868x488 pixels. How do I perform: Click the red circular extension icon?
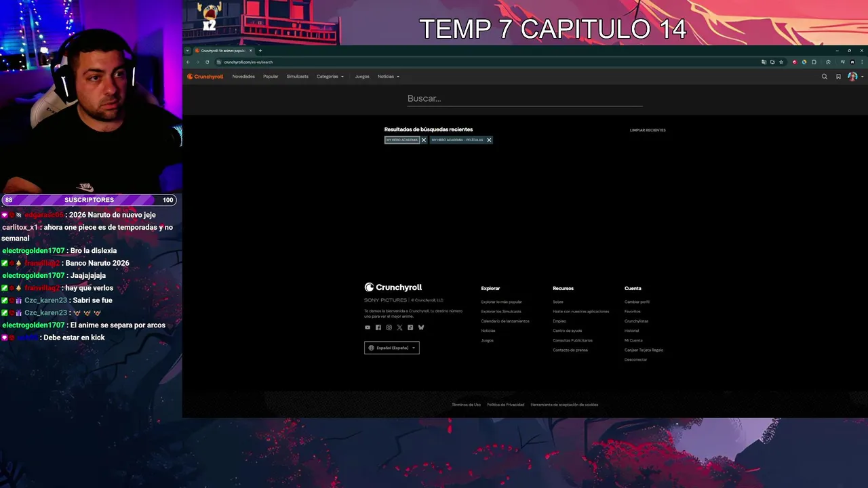click(x=795, y=62)
